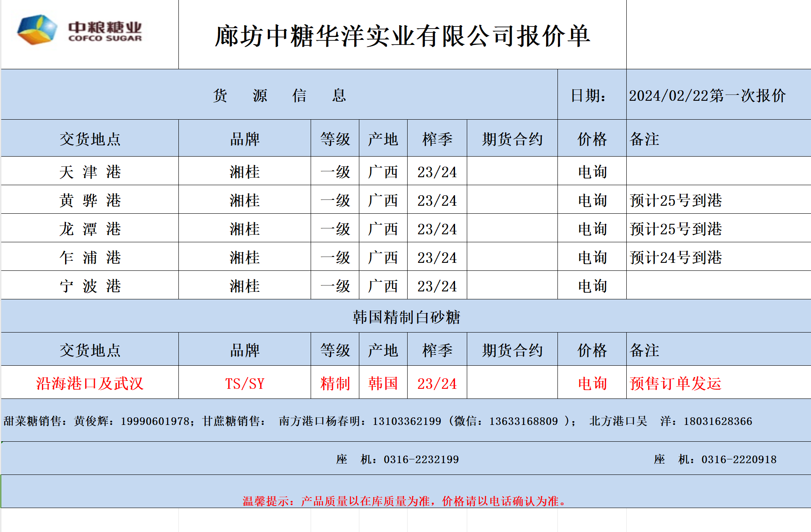Click the 黄骅港 row location cell

coord(90,200)
